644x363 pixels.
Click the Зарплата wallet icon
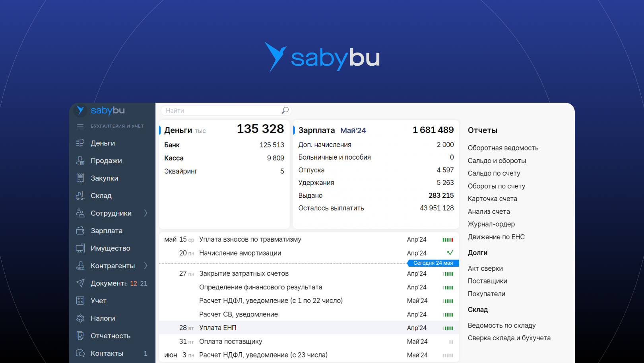coord(80,230)
